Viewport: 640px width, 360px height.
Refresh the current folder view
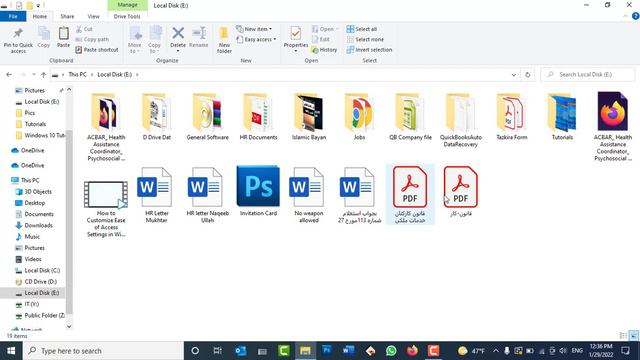(x=527, y=75)
